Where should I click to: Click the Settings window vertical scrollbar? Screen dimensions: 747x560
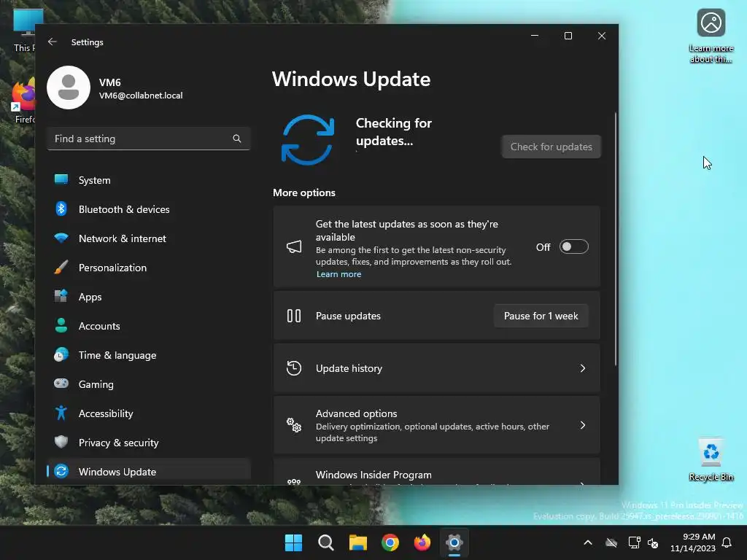coord(616,239)
